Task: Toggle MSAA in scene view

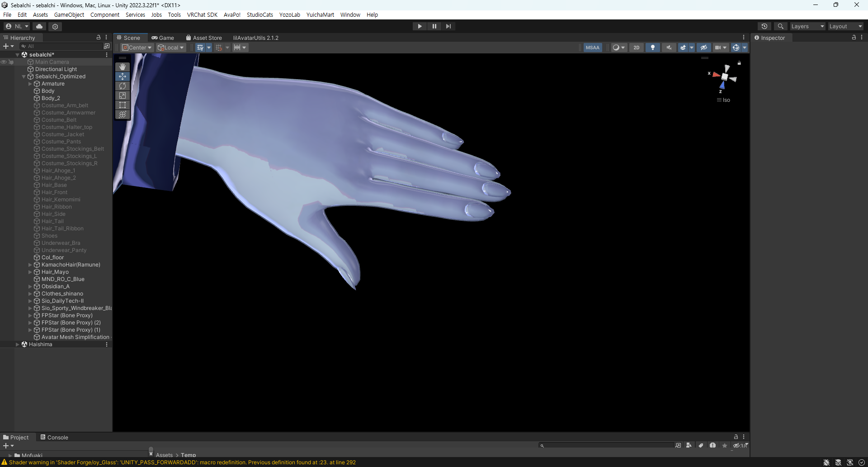Action: tap(593, 48)
